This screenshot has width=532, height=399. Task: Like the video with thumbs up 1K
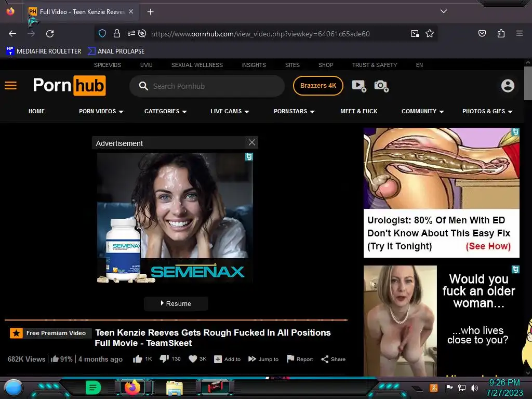(142, 359)
